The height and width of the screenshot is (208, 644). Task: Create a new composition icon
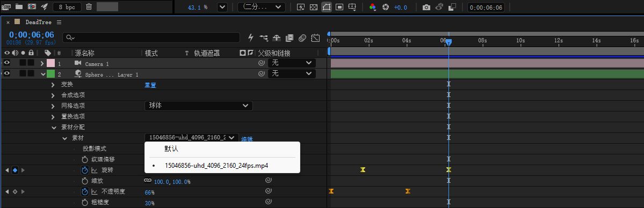point(32,6)
